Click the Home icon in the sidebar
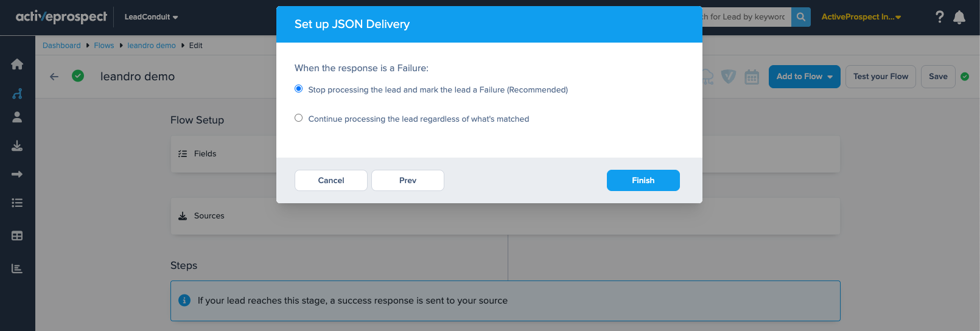Viewport: 980px width, 331px height. point(17,64)
